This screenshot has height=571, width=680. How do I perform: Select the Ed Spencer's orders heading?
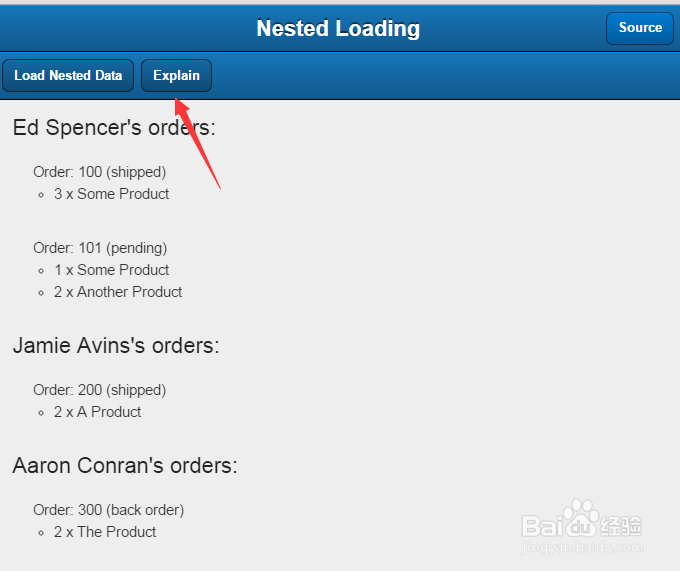coord(114,128)
